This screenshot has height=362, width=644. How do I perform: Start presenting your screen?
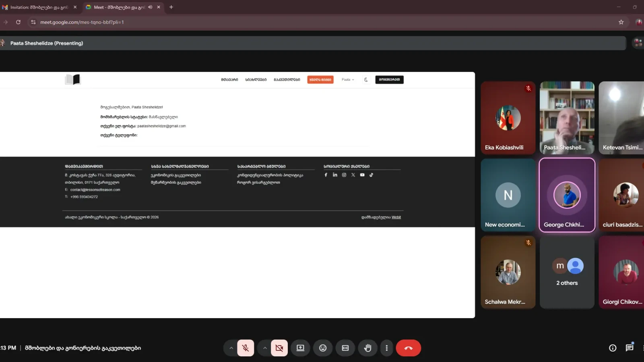click(x=300, y=348)
